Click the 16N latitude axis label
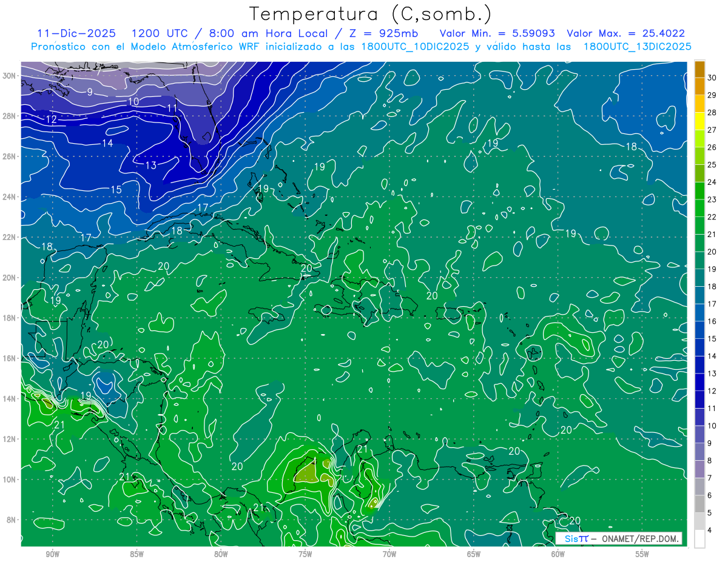The image size is (728, 562). tap(9, 358)
